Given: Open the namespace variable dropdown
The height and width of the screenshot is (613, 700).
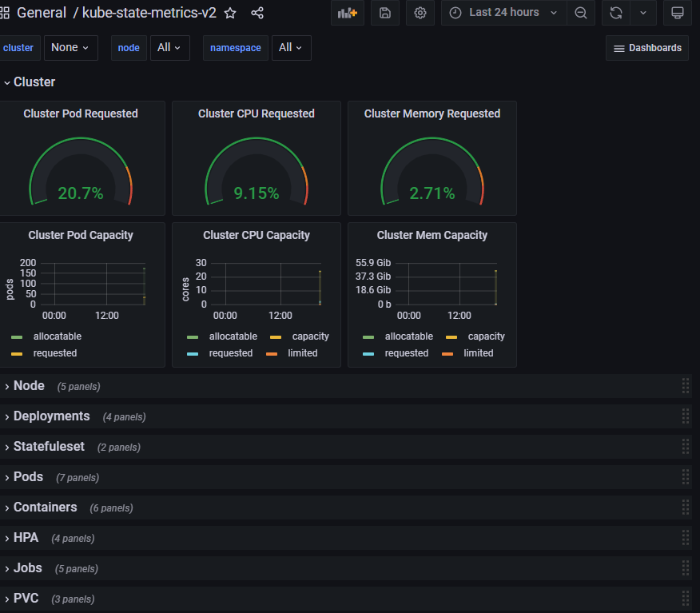Looking at the screenshot, I should 291,48.
